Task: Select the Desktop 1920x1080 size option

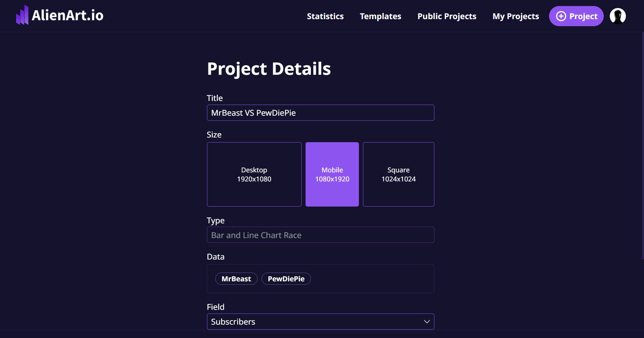Action: tap(254, 174)
